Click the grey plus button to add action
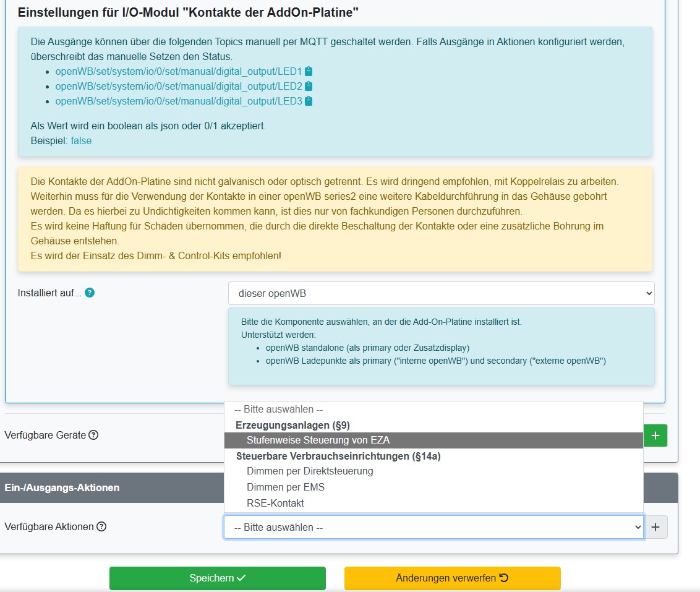This screenshot has width=700, height=592. tap(655, 527)
